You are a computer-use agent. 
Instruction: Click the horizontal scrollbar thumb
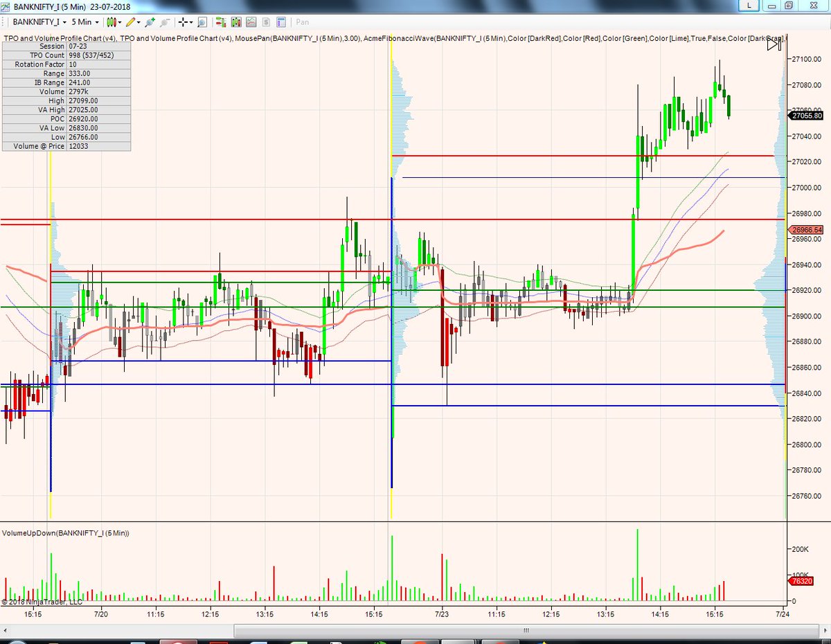click(526, 630)
